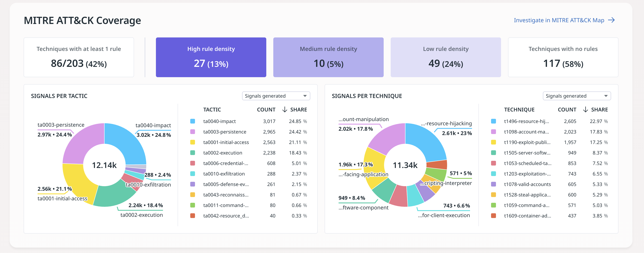Select t1190-exploit-publi... technique row

pos(549,142)
